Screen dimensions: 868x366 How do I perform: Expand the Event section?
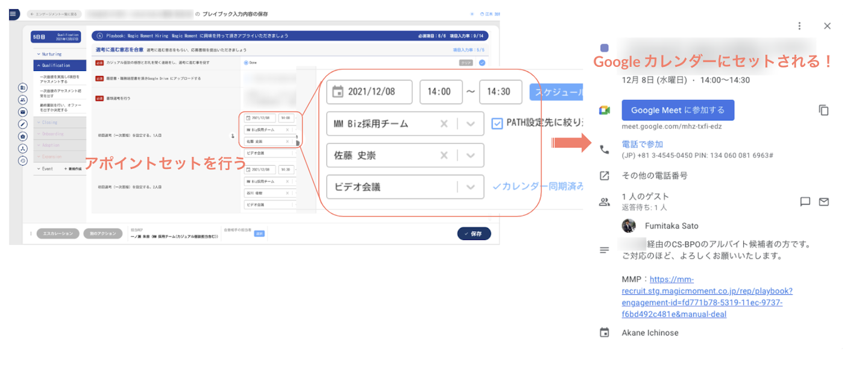(47, 169)
